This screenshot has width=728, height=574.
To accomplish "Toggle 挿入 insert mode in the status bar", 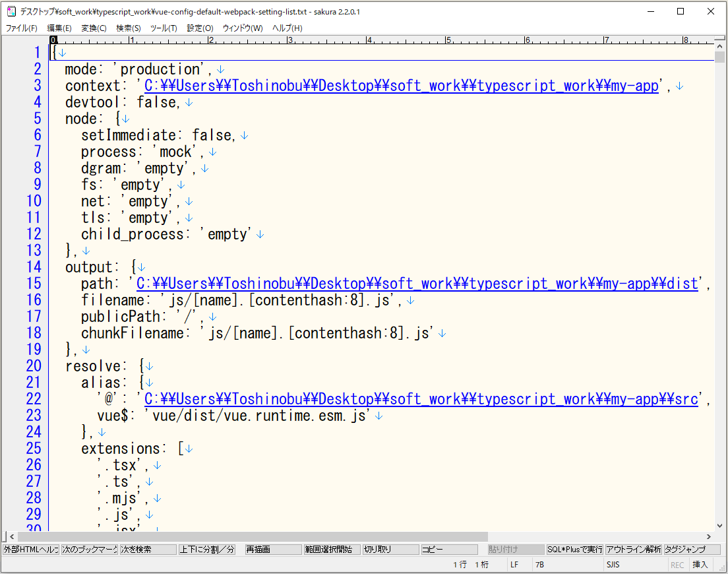I will (700, 564).
